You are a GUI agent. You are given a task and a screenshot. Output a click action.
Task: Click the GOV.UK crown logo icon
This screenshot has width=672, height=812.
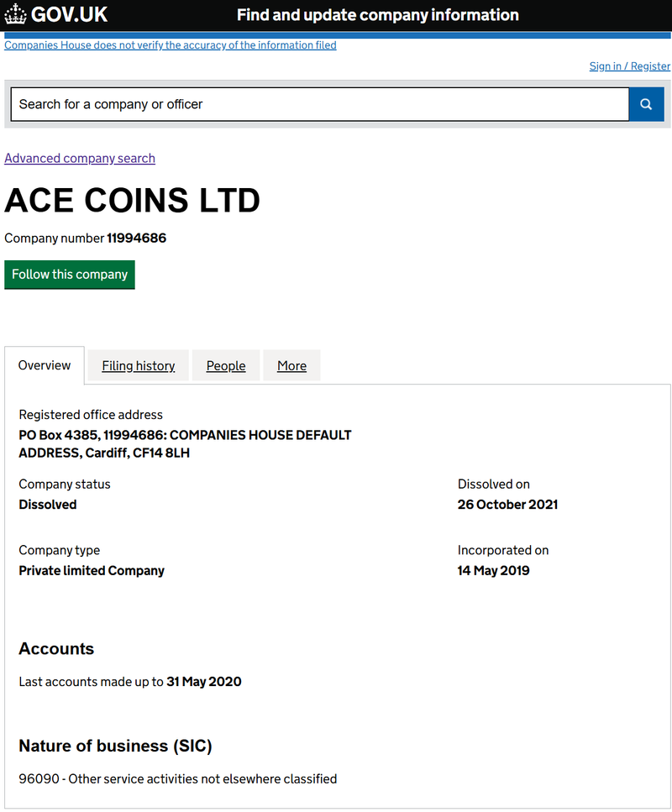[15, 14]
